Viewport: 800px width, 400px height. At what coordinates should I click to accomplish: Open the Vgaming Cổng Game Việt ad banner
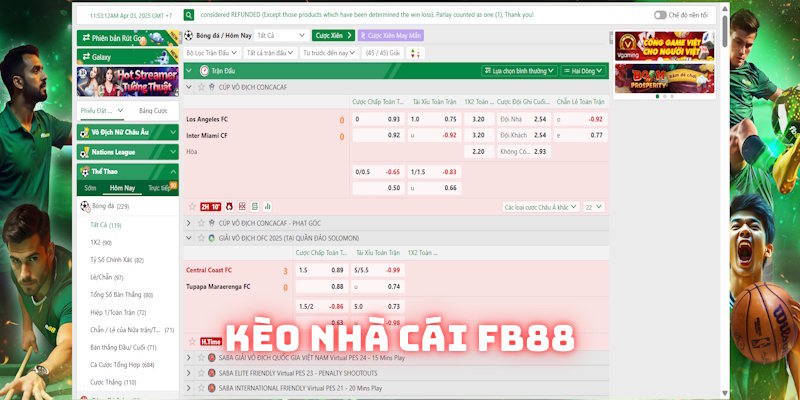(x=664, y=46)
